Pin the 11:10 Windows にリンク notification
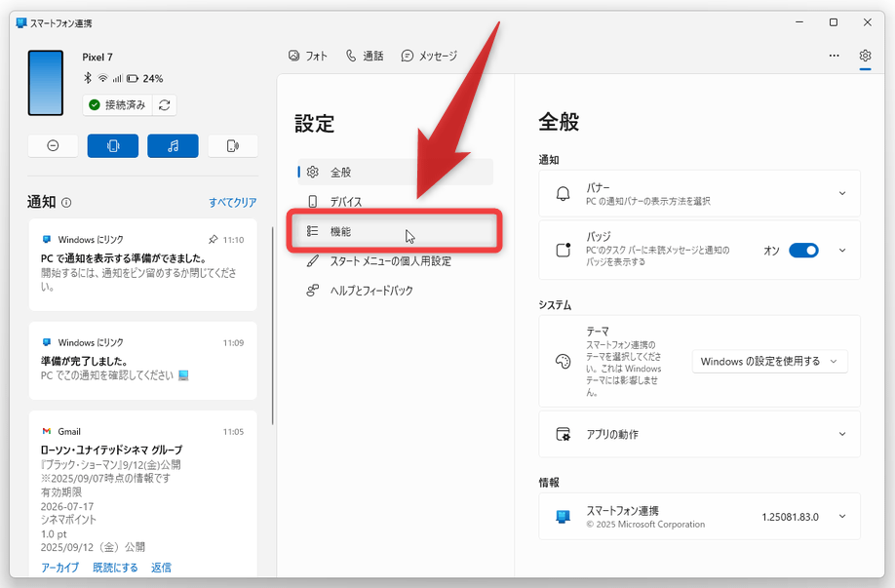 pyautogui.click(x=213, y=240)
